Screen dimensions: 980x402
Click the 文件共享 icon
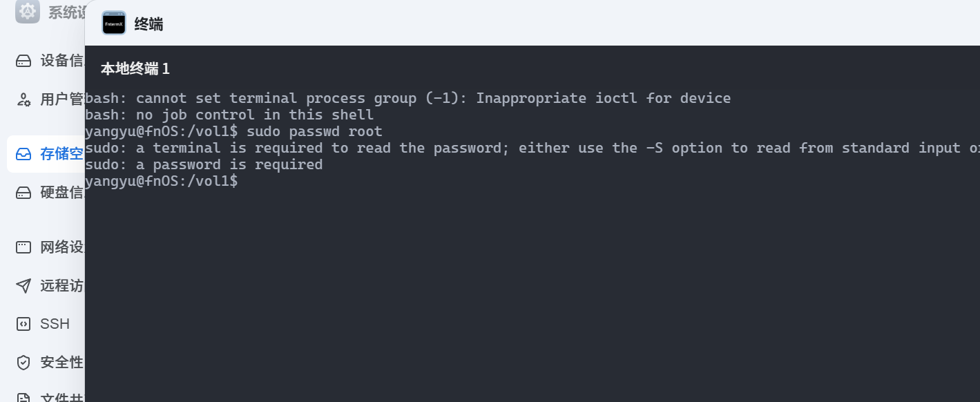[x=23, y=397]
